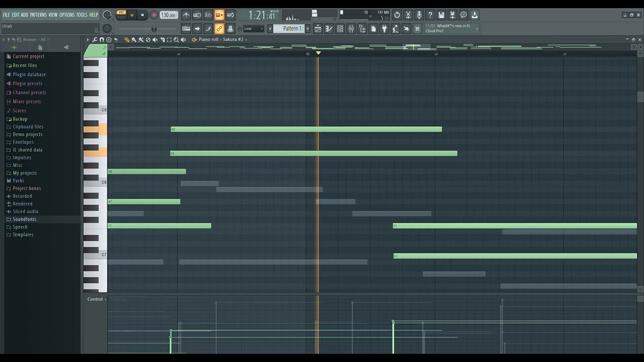Open the ADD menu

click(x=25, y=15)
